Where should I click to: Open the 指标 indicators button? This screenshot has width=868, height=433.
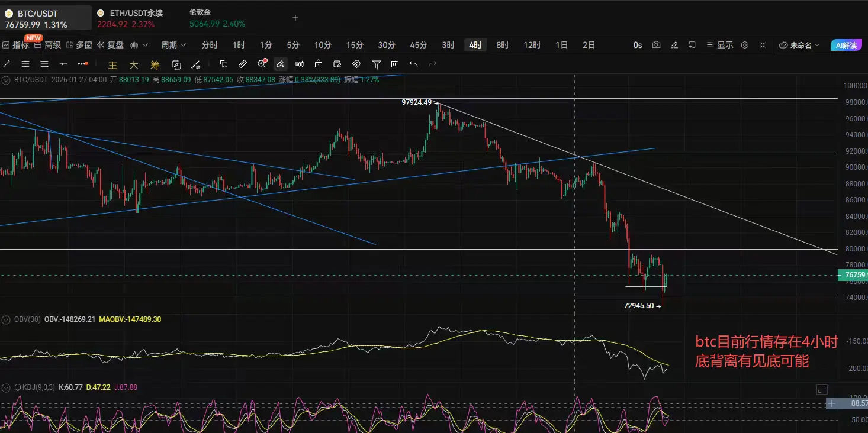15,45
